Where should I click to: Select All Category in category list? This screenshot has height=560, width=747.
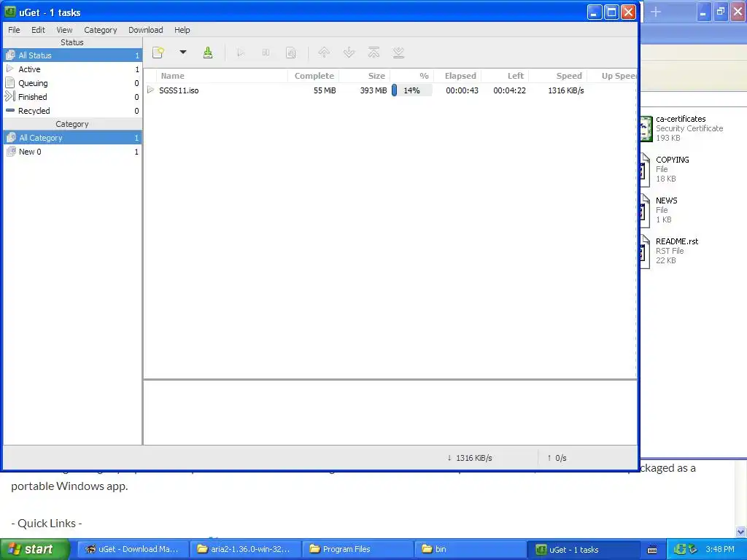[72, 138]
